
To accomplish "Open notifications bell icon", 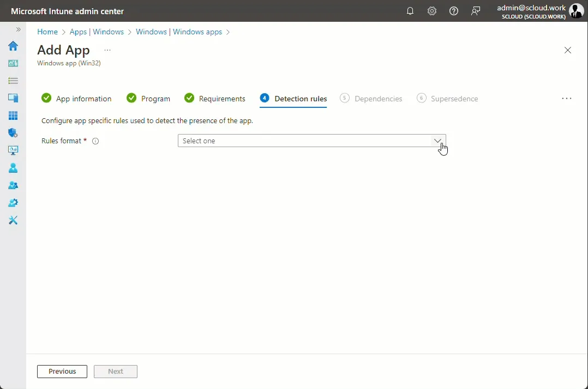I will [410, 11].
